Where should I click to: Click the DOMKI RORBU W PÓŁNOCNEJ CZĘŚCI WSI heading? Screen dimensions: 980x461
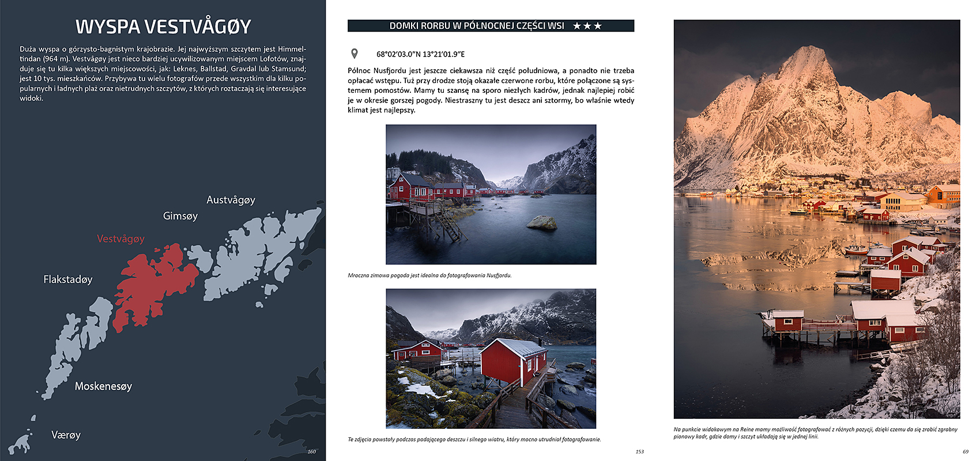(x=476, y=26)
